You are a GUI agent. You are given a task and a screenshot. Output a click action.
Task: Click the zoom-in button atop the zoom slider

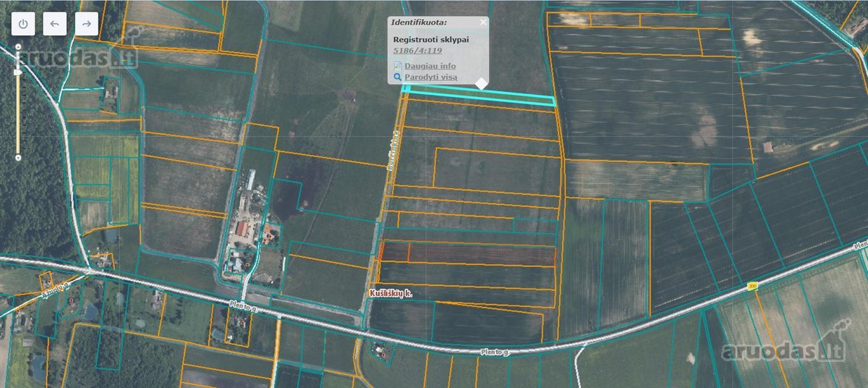coord(18,46)
